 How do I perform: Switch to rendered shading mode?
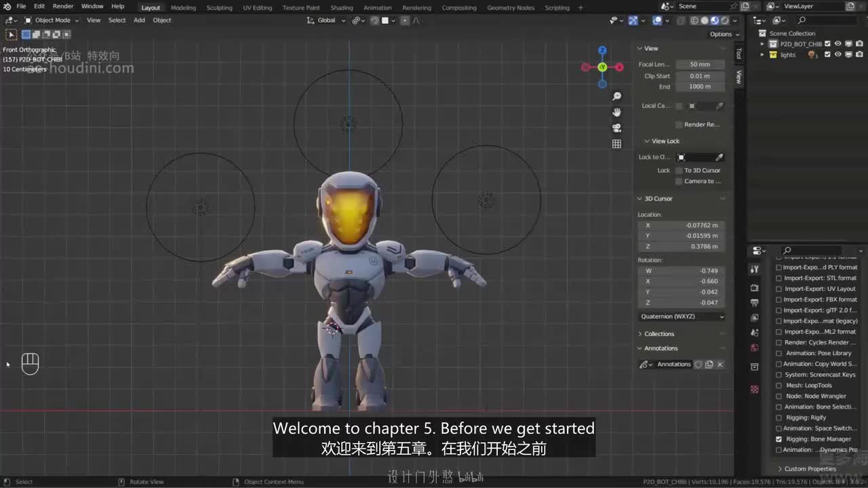(725, 20)
